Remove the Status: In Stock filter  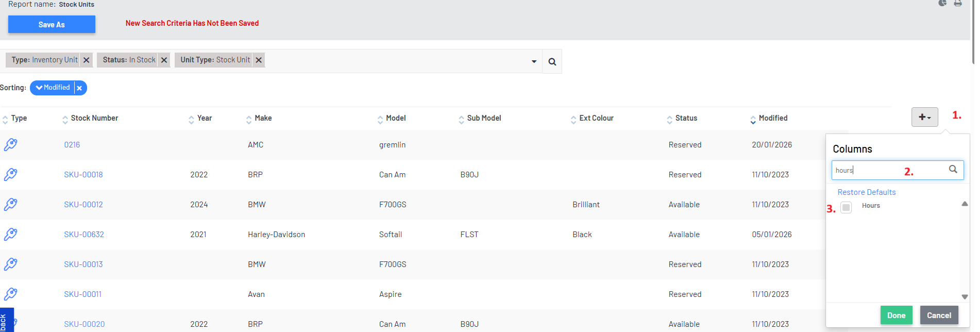coord(164,60)
